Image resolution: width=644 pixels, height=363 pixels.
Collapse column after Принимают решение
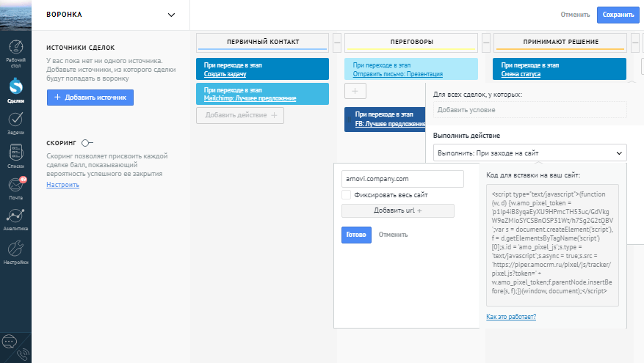tap(635, 43)
